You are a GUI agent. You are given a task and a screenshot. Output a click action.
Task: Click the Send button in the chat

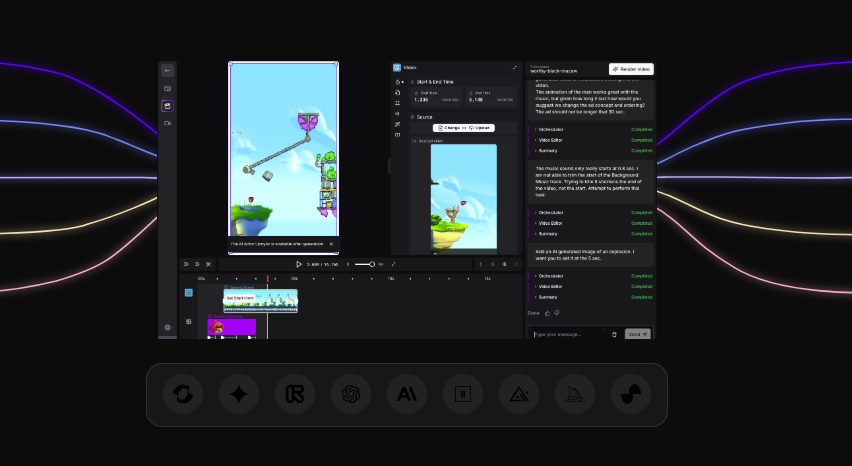tap(637, 333)
